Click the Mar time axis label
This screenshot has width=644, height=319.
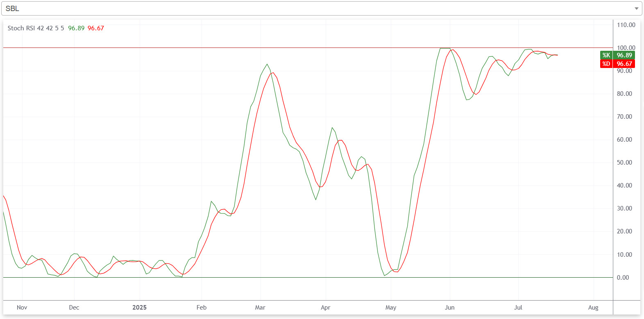tap(260, 308)
